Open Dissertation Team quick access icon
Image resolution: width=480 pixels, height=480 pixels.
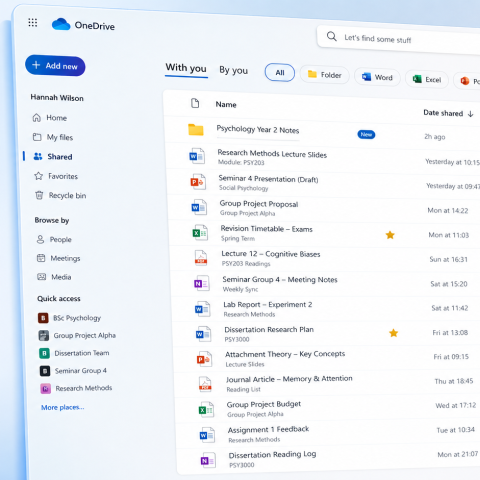click(44, 353)
